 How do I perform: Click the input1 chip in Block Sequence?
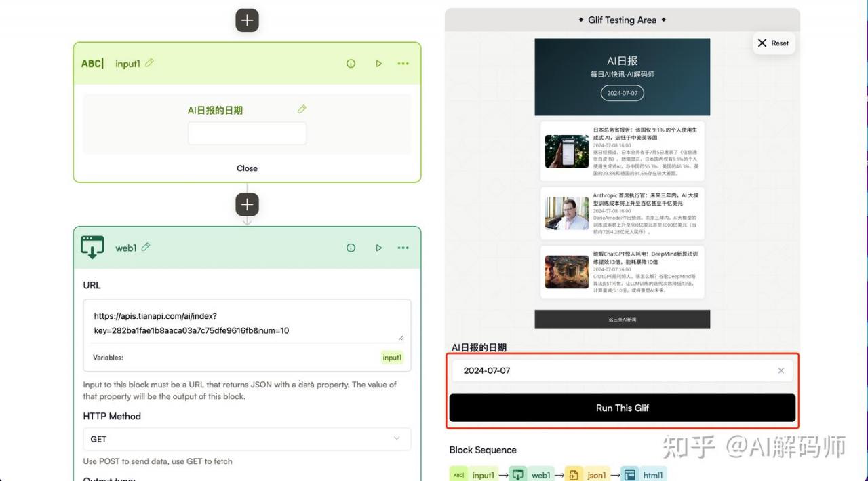pos(474,475)
